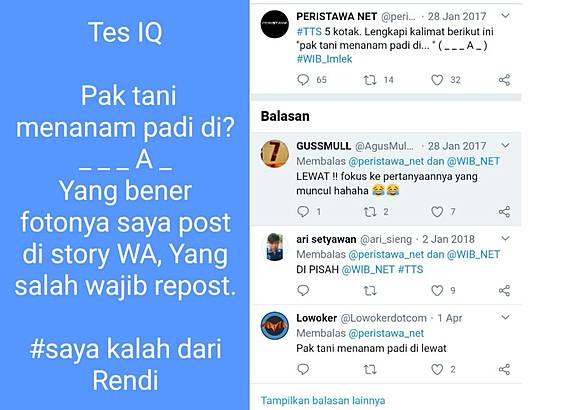Reply to the PERISTAWA NET tweet
Screen dimensions: 580x410
click(x=303, y=80)
